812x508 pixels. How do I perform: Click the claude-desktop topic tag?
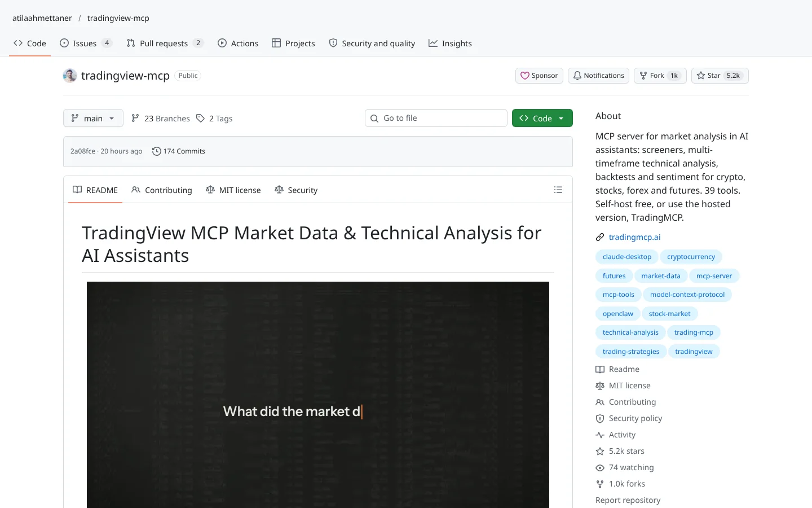tap(627, 257)
